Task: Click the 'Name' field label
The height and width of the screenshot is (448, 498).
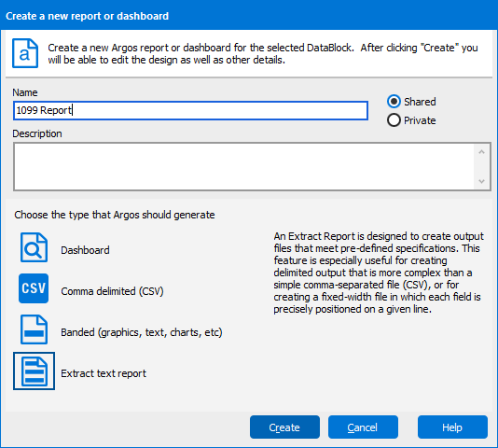Action: (x=25, y=92)
